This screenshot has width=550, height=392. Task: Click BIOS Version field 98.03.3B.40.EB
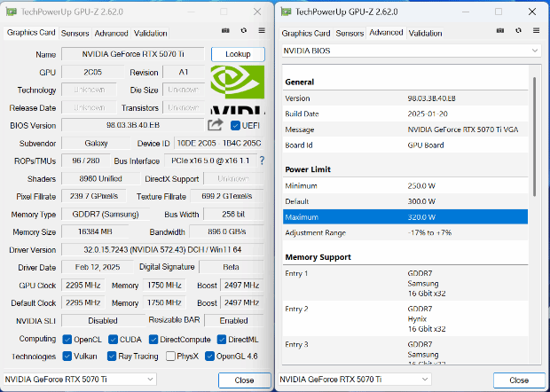[132, 125]
